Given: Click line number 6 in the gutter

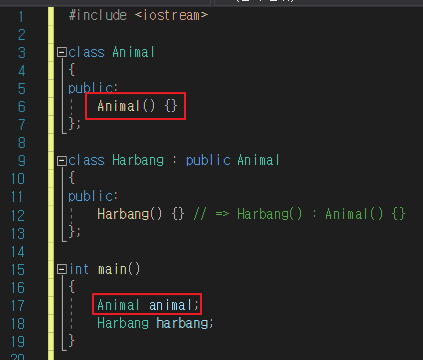Looking at the screenshot, I should (x=21, y=107).
